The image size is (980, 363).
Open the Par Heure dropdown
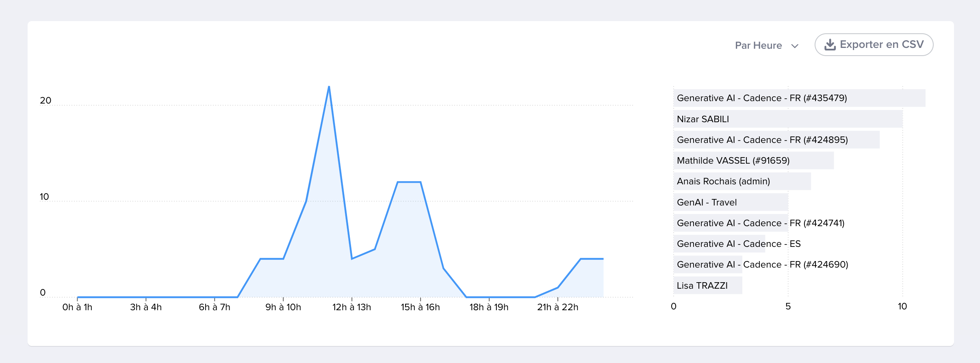coord(758,45)
